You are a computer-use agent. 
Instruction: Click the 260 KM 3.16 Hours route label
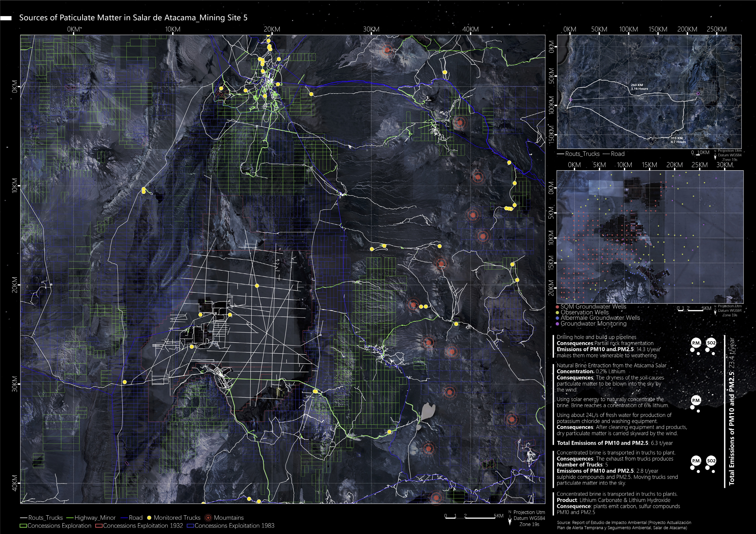click(639, 87)
